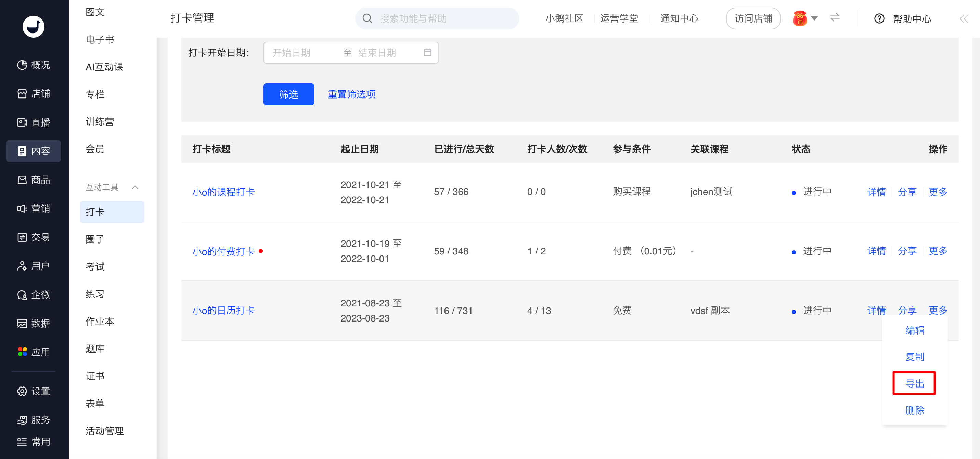
Task: Select 导出 from the more menu
Action: 914,383
